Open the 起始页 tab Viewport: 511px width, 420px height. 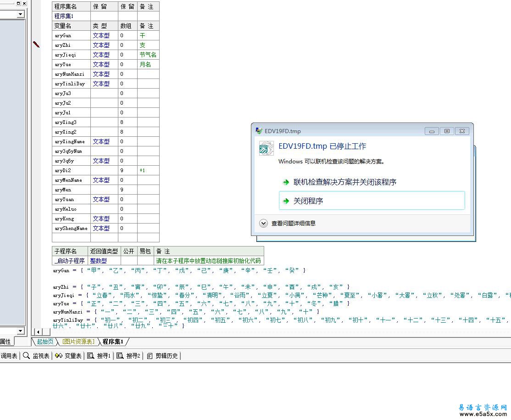click(45, 342)
